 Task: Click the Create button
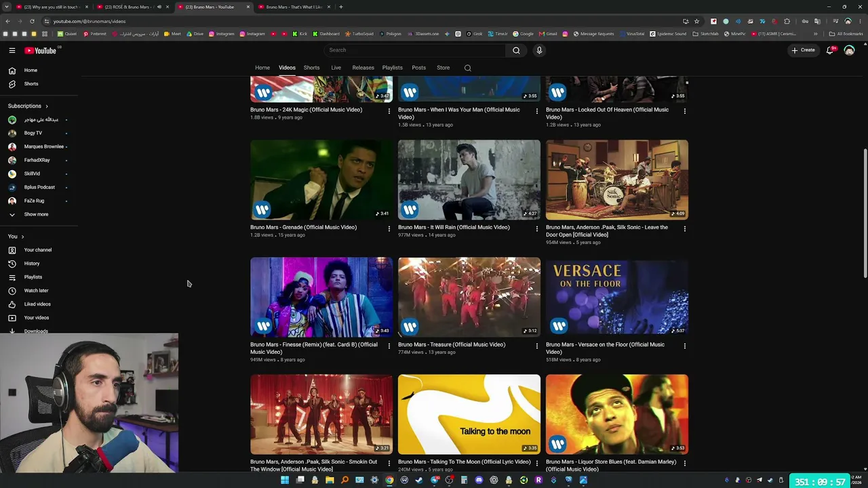(804, 50)
